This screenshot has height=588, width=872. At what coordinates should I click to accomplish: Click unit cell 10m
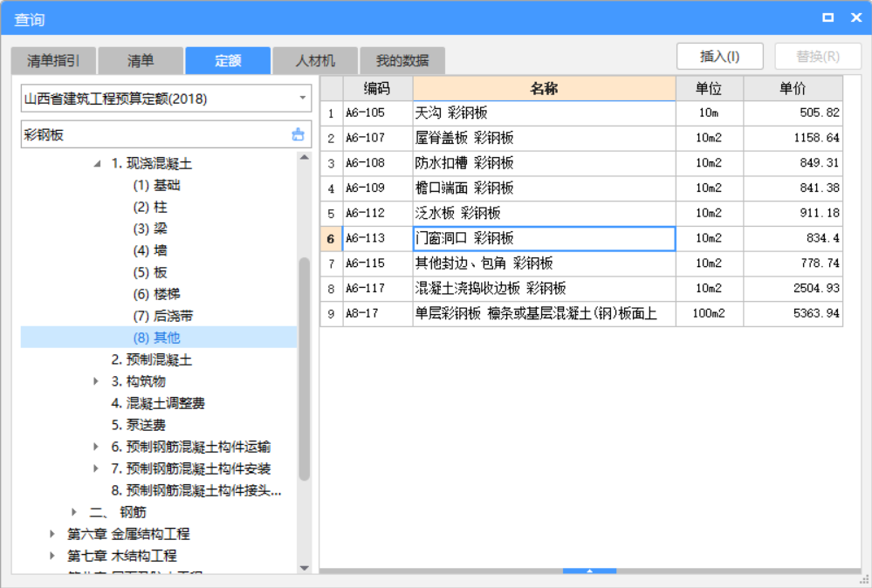pos(710,113)
